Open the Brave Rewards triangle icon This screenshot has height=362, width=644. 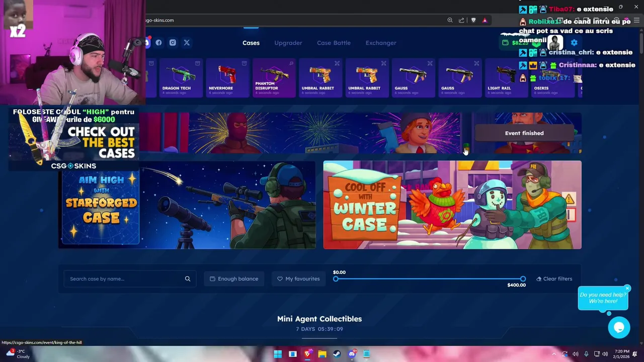click(485, 20)
